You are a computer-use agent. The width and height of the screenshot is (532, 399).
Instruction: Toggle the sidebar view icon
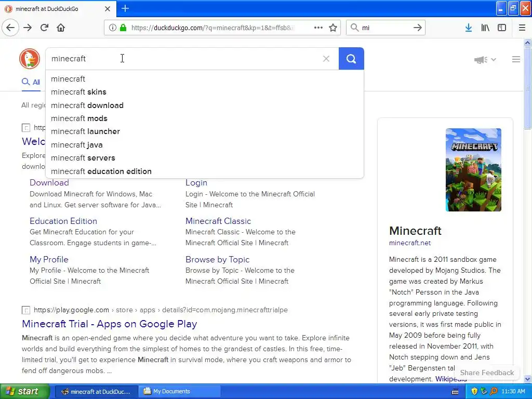502,28
